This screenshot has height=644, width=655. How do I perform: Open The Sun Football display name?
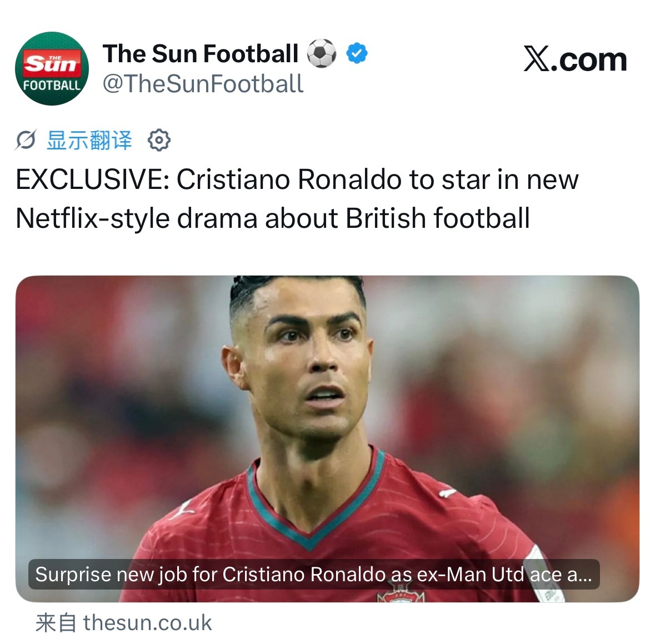point(201,53)
